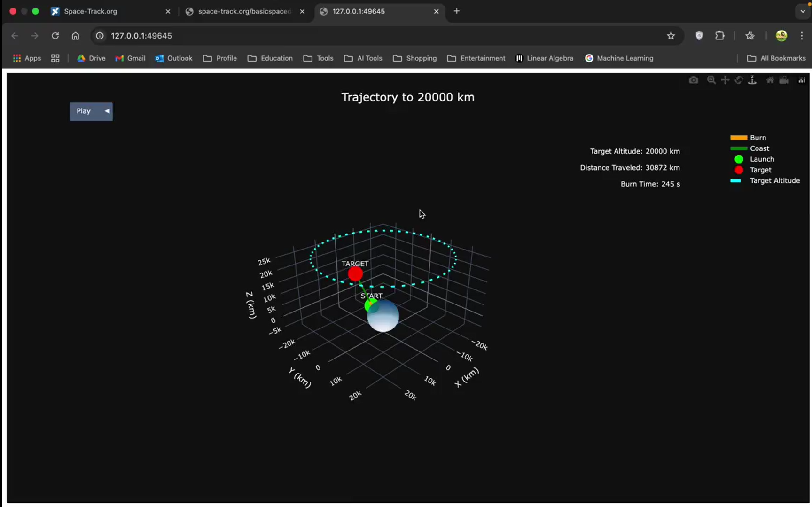This screenshot has width=812, height=507.
Task: Select the Plotly pan tool
Action: point(725,80)
